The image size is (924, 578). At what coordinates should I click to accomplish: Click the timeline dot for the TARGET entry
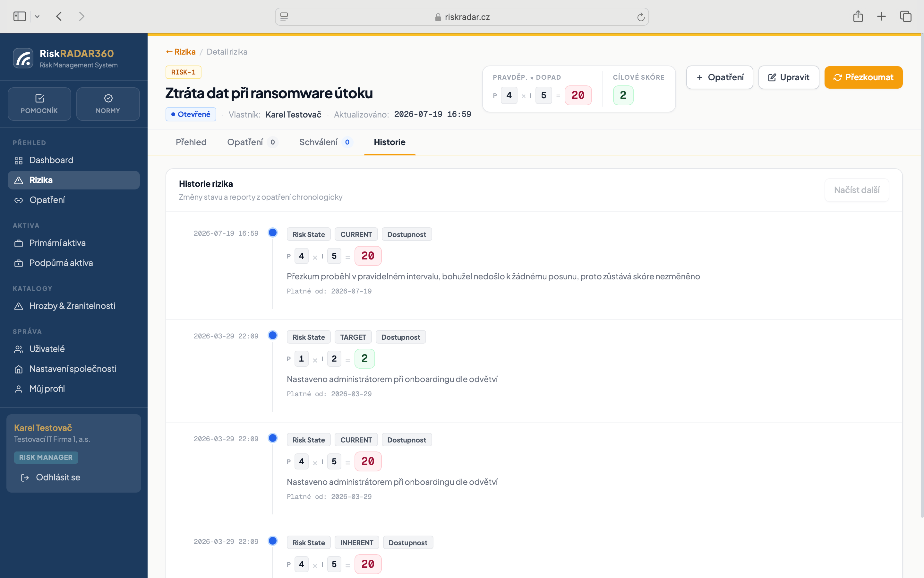273,335
